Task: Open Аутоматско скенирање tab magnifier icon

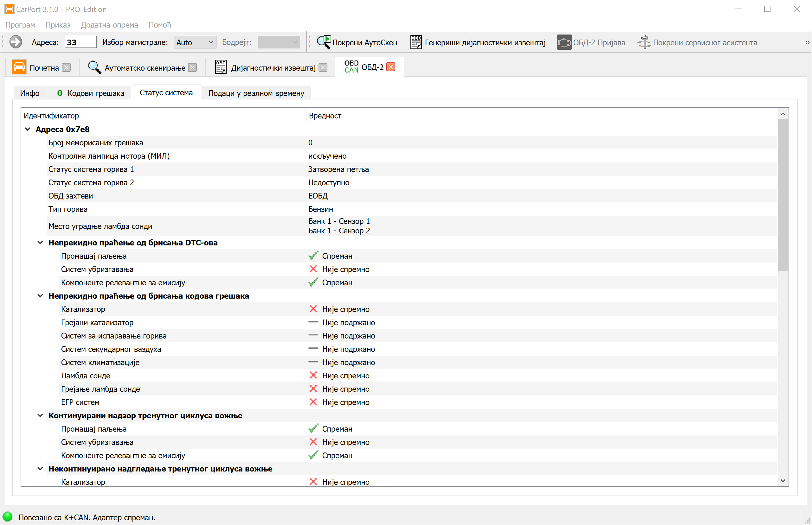Action: click(94, 67)
